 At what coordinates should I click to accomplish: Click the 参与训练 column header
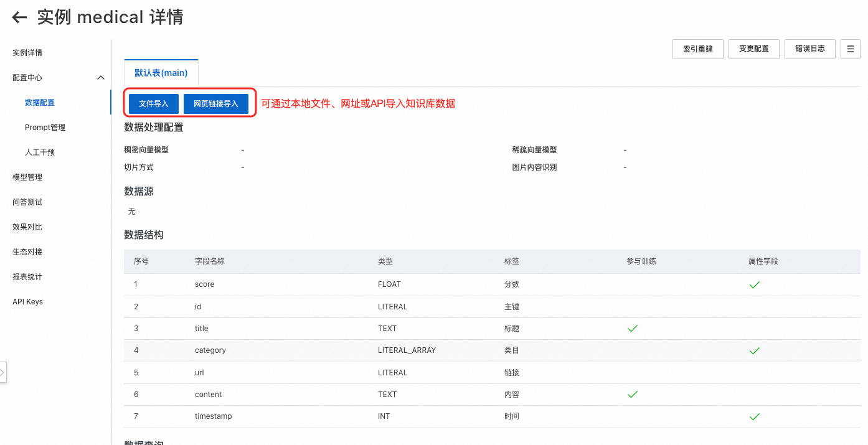coord(641,261)
